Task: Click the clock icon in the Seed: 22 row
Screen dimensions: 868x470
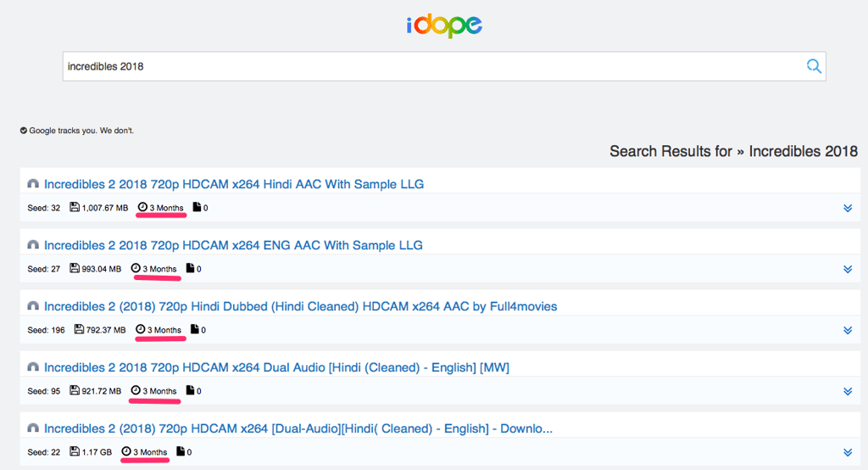Action: [126, 451]
